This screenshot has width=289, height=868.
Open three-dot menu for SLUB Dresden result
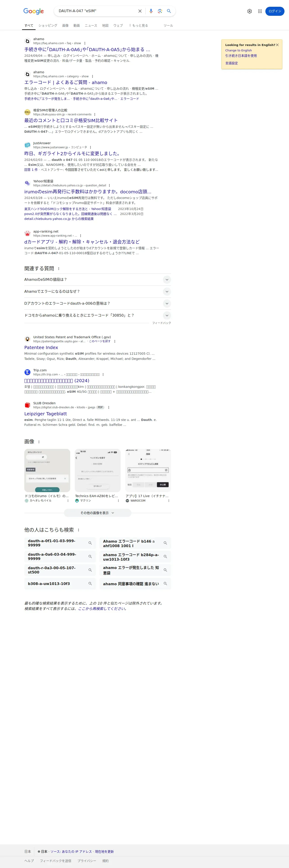coord(109,407)
